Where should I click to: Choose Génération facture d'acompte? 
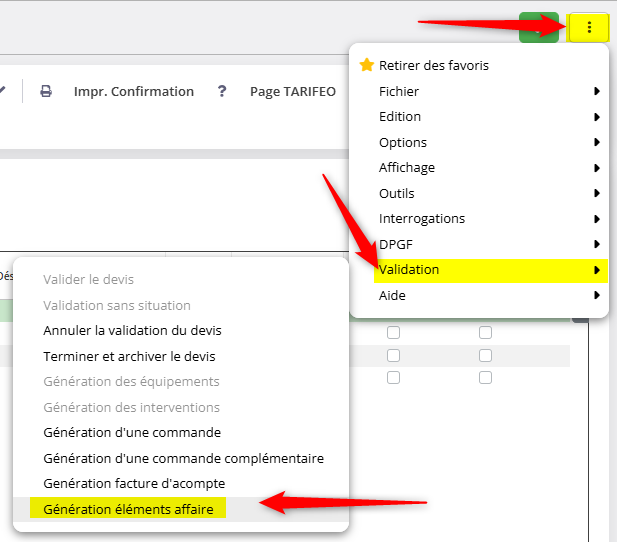(134, 483)
